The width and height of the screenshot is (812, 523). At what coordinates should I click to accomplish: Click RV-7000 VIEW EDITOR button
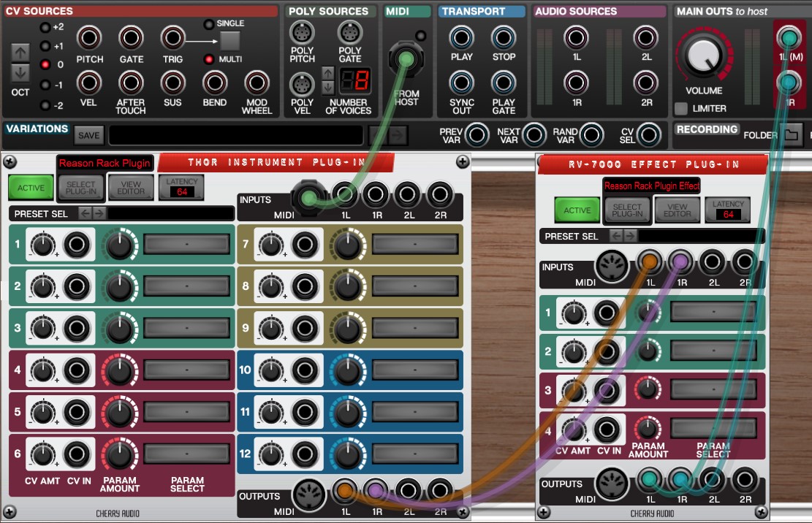click(x=677, y=210)
